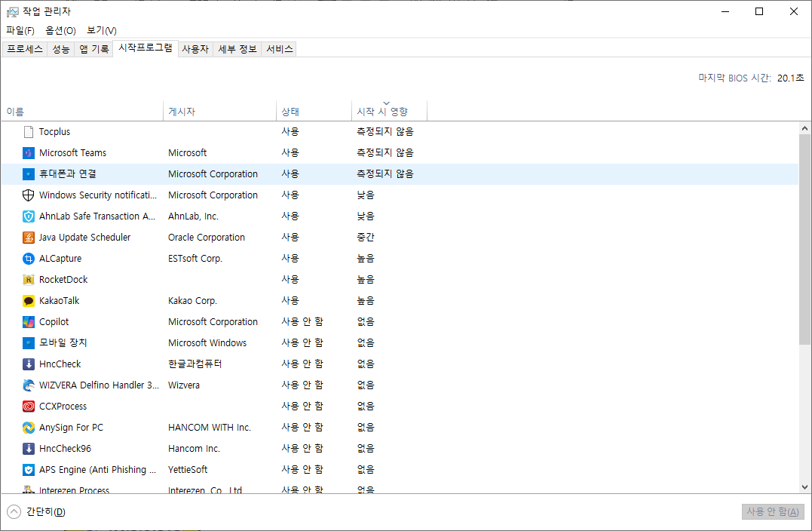Open the 옵션(O) menu
Image resolution: width=812 pixels, height=531 pixels.
(x=60, y=31)
